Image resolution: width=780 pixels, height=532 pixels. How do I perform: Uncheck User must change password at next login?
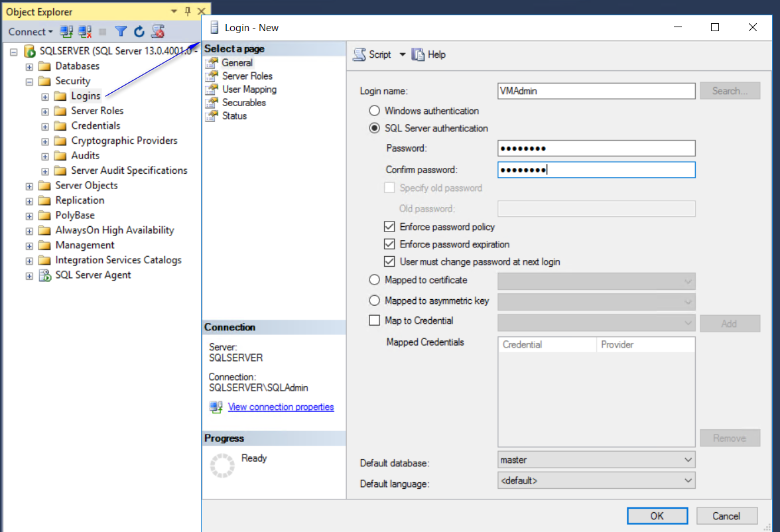point(389,262)
